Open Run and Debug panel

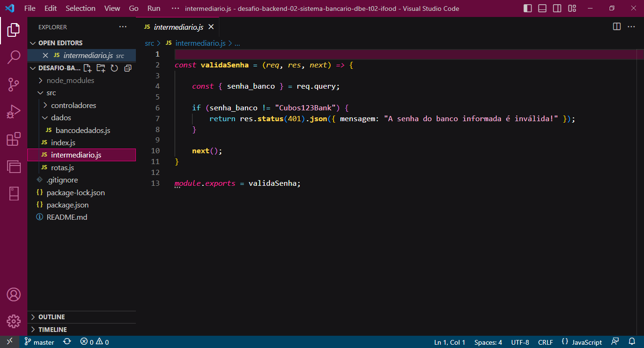(x=13, y=111)
